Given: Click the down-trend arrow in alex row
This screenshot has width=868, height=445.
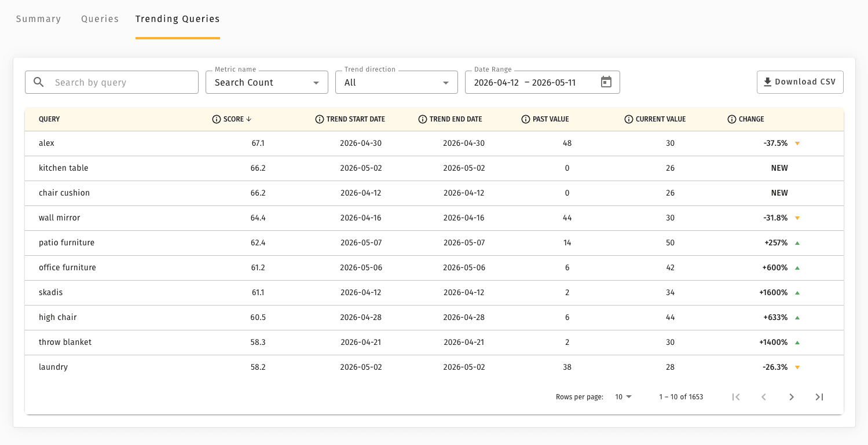Looking at the screenshot, I should 797,144.
